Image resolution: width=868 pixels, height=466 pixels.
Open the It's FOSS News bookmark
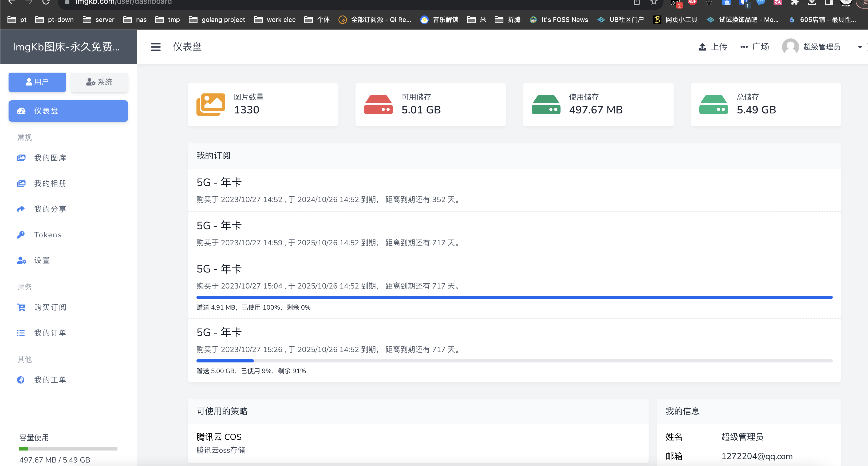559,19
